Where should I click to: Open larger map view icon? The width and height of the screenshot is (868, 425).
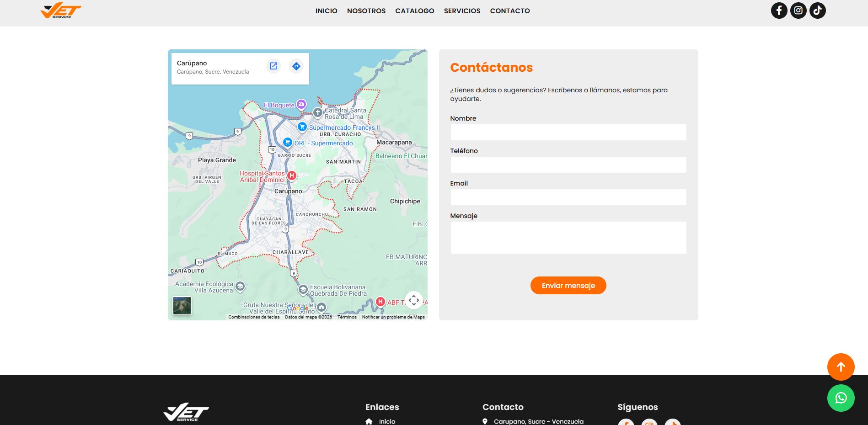coord(273,66)
